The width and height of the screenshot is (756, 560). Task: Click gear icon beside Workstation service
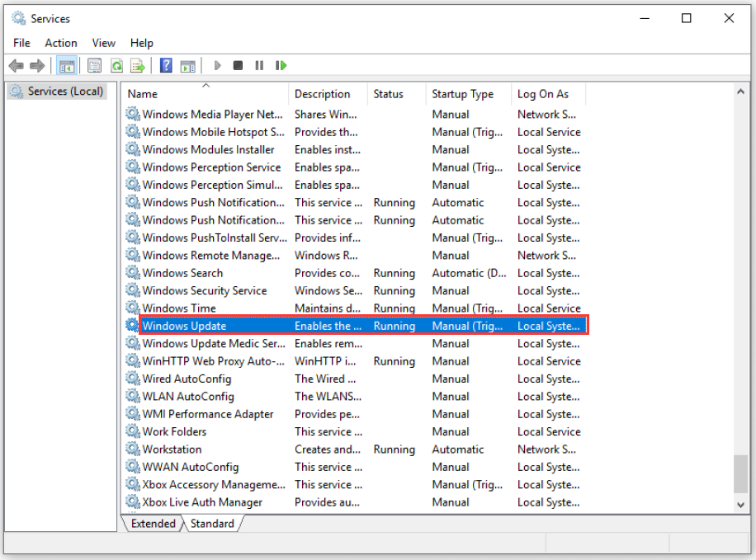tap(132, 449)
